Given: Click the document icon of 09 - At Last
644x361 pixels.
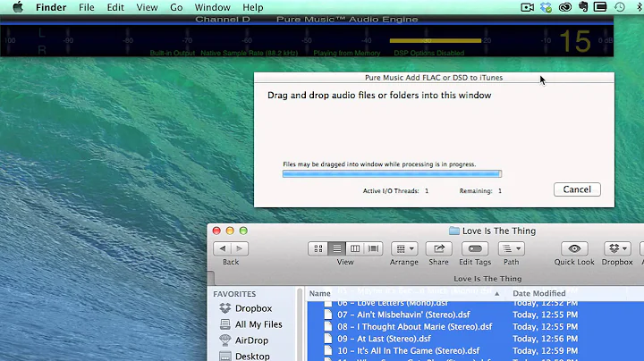Looking at the screenshot, I should 327,339.
